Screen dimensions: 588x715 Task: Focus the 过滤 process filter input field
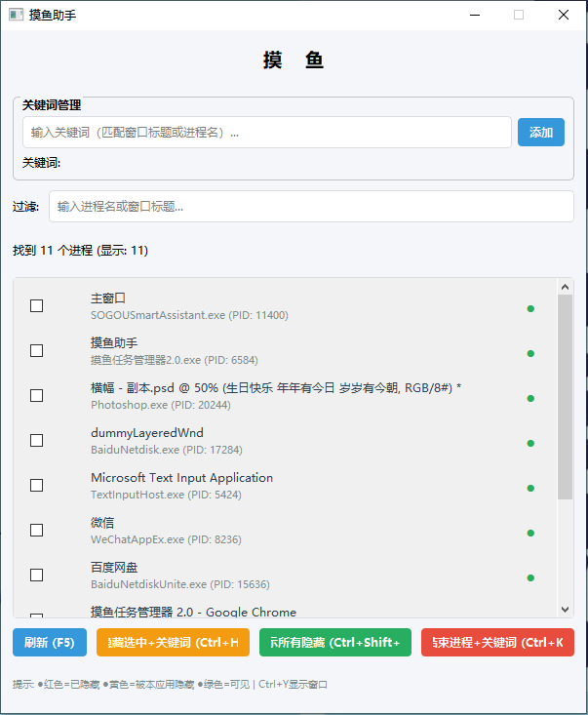[x=310, y=207]
